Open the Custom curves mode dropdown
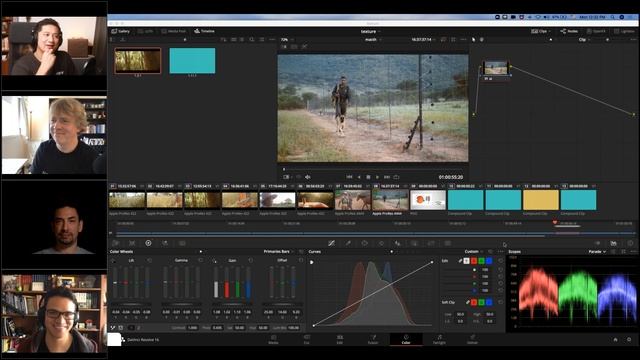This screenshot has width=640, height=360. click(x=473, y=251)
